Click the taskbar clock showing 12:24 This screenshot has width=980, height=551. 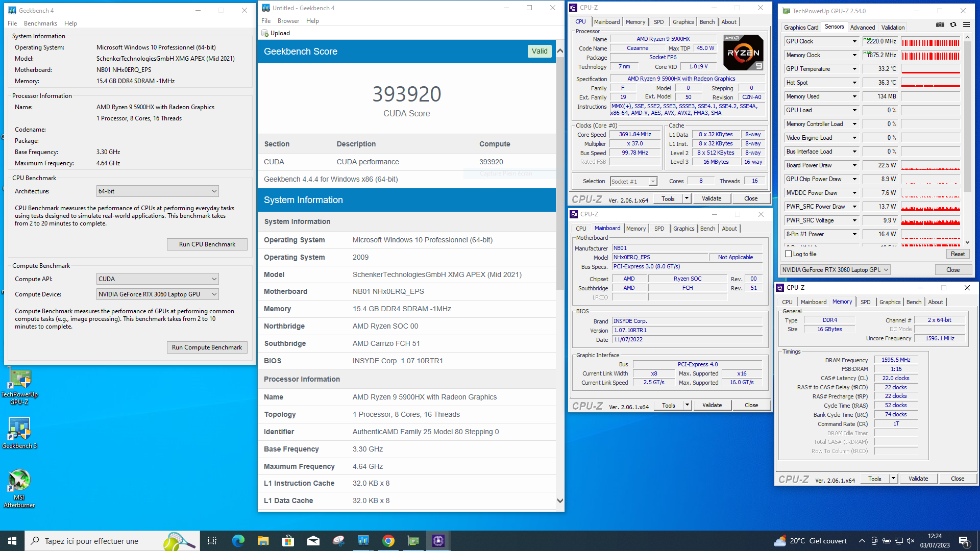click(x=935, y=541)
